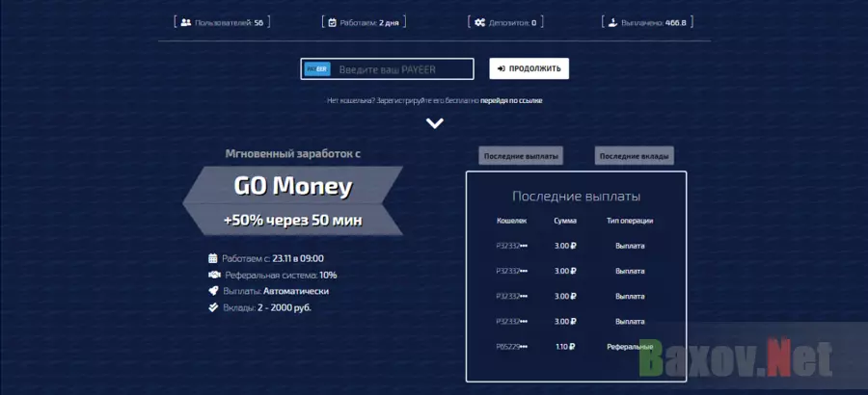Switch to the Последние выплаты tab
The height and width of the screenshot is (395, 868).
pos(521,156)
